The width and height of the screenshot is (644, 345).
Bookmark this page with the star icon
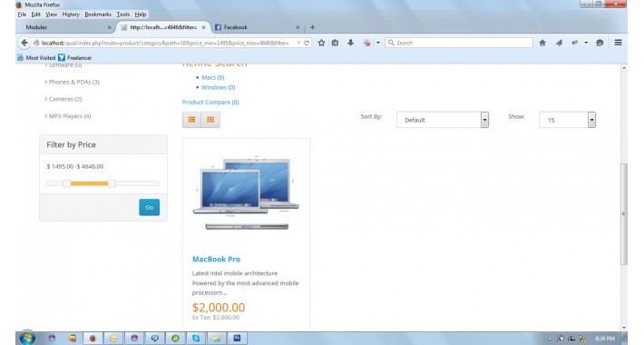(x=322, y=43)
